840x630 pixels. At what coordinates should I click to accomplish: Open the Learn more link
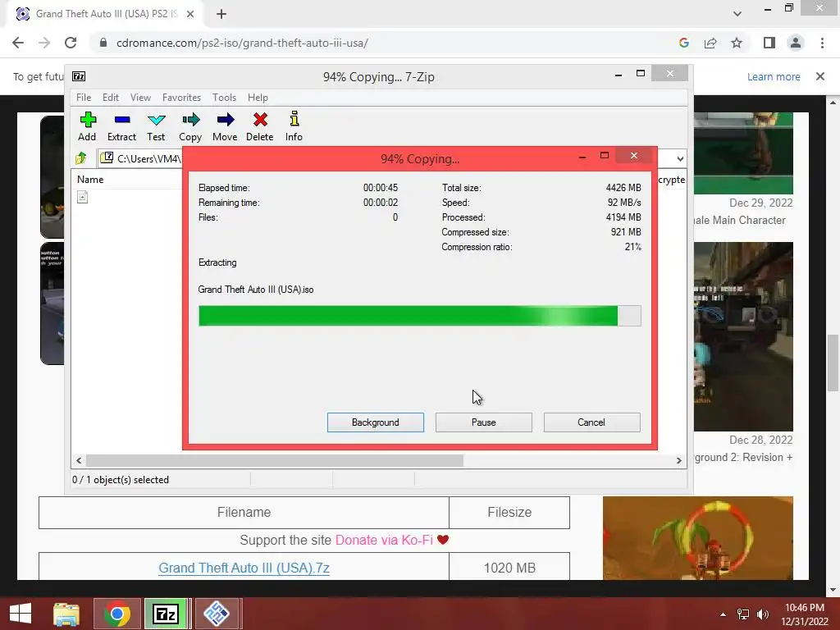click(x=774, y=76)
